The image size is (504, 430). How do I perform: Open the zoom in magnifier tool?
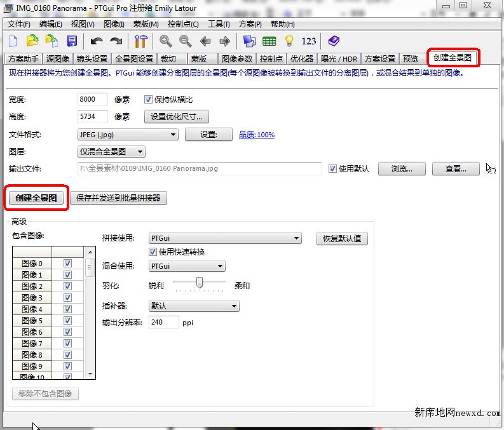point(166,41)
